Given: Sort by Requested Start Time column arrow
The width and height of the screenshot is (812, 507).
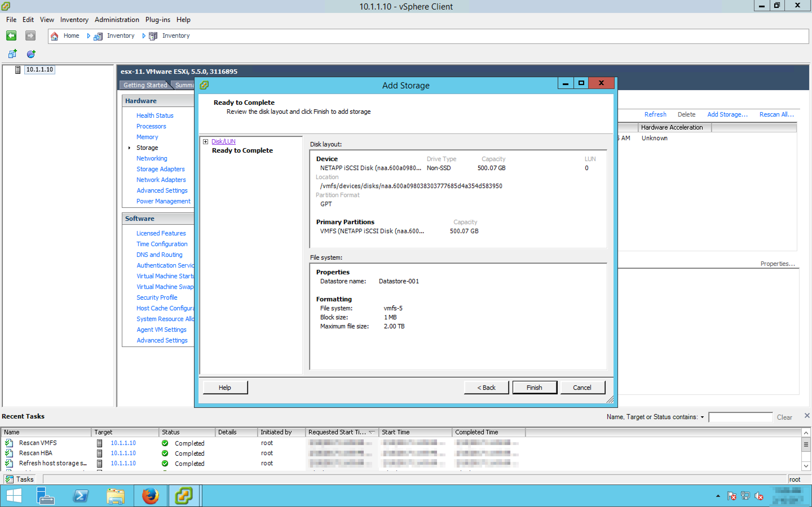Looking at the screenshot, I should tap(371, 432).
